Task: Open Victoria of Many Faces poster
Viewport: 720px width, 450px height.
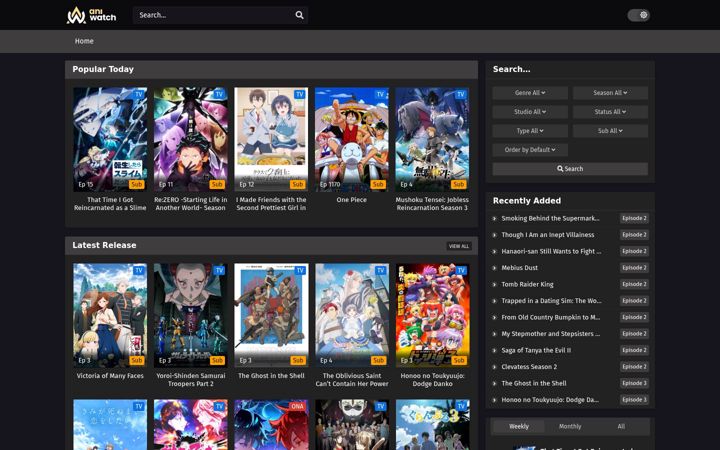Action: point(110,315)
